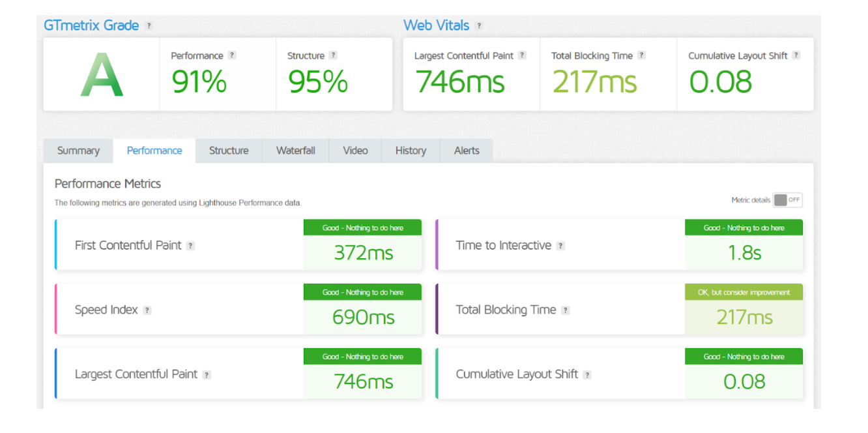The width and height of the screenshot is (868, 433).
Task: Go to the History tab
Action: click(x=411, y=151)
